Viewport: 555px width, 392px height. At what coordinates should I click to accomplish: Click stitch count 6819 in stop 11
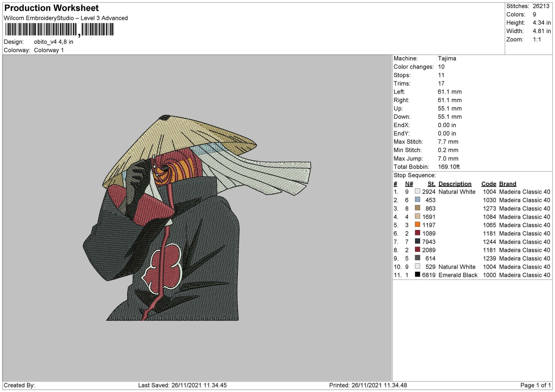coord(429,275)
